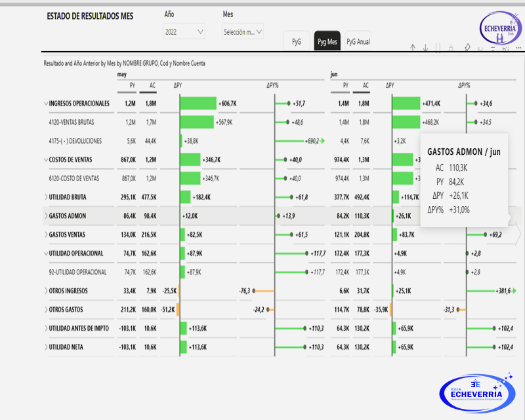Image resolution: width=525 pixels, height=420 pixels.
Task: Expand the GASTOS VENTAS row
Action: [x=45, y=234]
